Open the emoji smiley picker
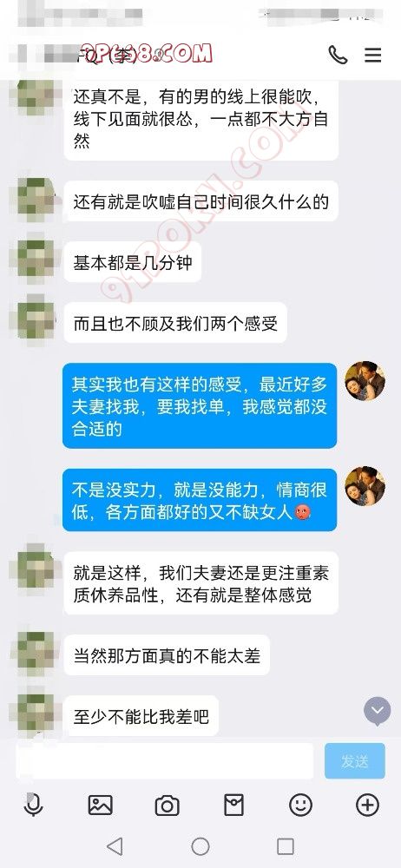Screen dimensions: 401x868 (x=300, y=805)
